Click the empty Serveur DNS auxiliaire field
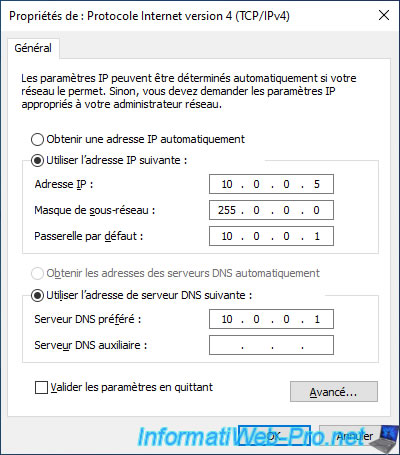Image resolution: width=400 pixels, height=455 pixels. tap(271, 345)
